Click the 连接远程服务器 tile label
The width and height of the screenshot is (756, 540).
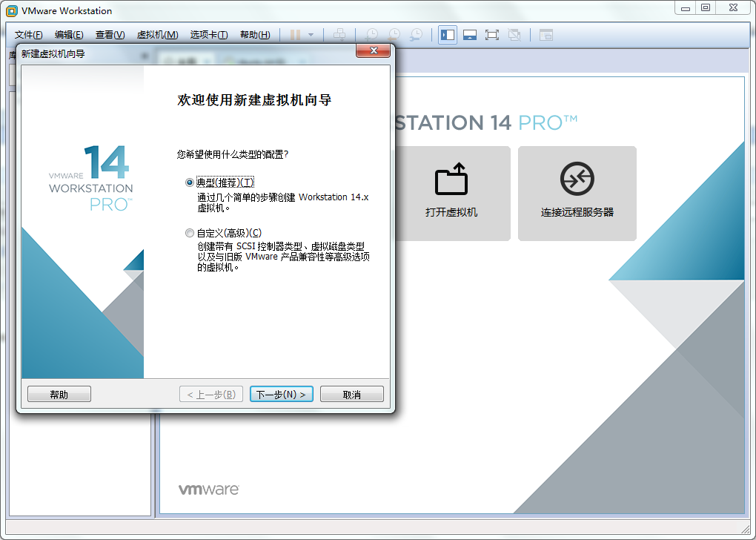click(577, 212)
